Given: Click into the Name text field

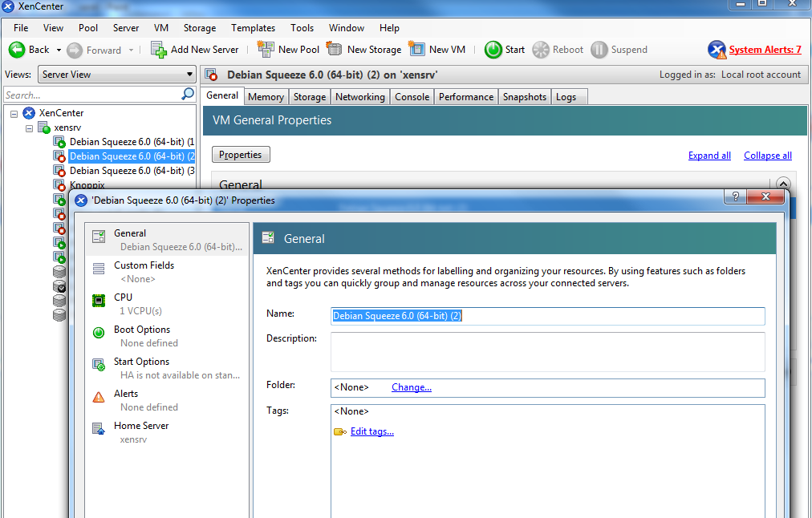Looking at the screenshot, I should click(547, 316).
